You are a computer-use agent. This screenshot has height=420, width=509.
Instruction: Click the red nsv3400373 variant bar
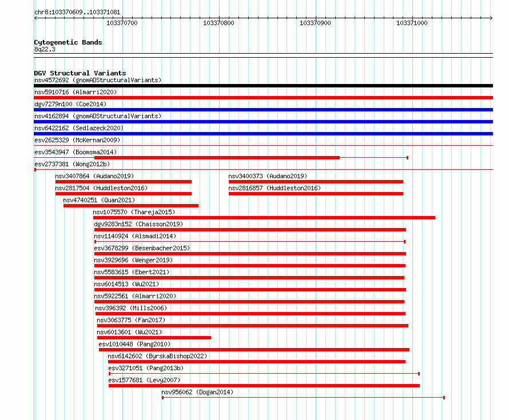[x=316, y=182]
